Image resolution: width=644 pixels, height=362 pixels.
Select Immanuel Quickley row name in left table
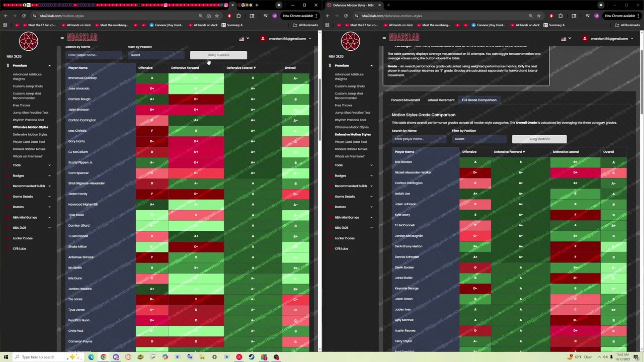tap(83, 78)
